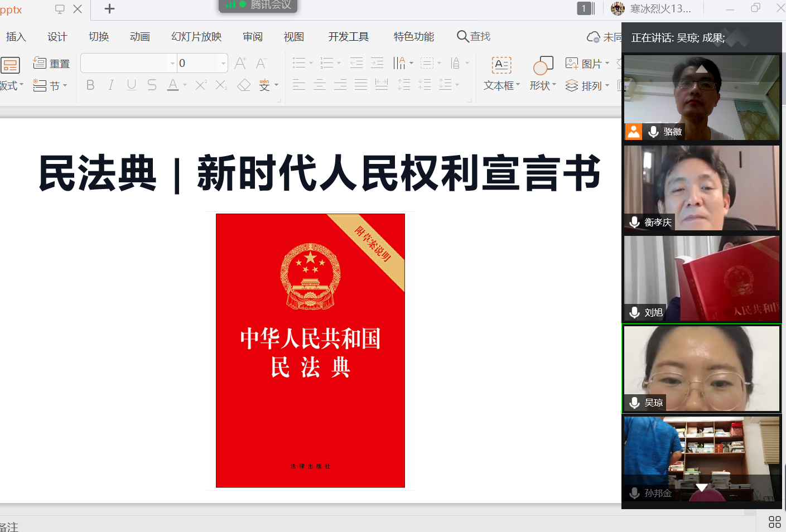Toggle underline formatting
This screenshot has width=786, height=532.
(132, 85)
